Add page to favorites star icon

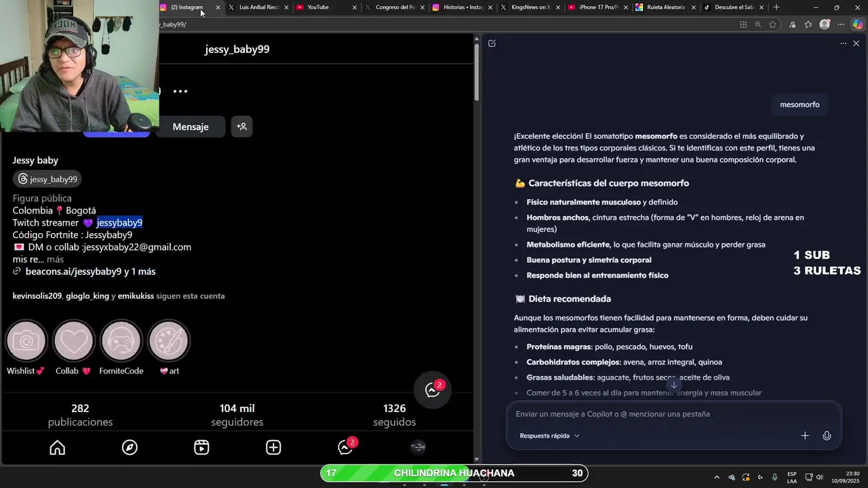point(772,24)
